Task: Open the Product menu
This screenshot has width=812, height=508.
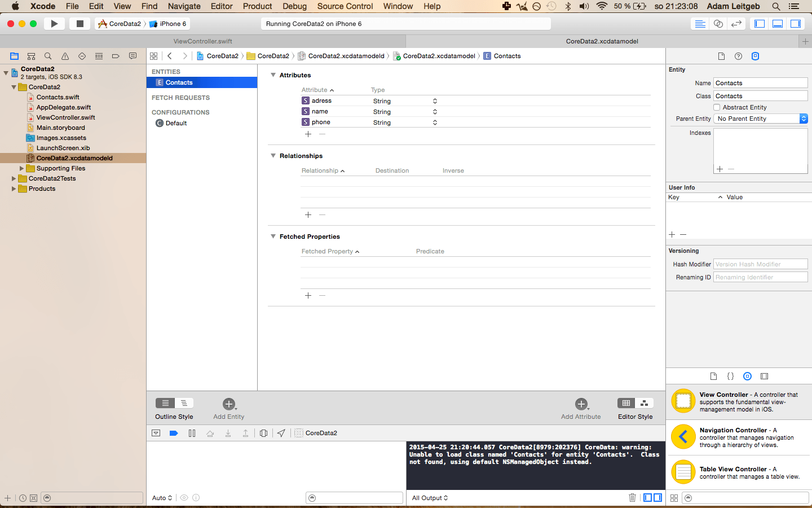Action: point(257,6)
